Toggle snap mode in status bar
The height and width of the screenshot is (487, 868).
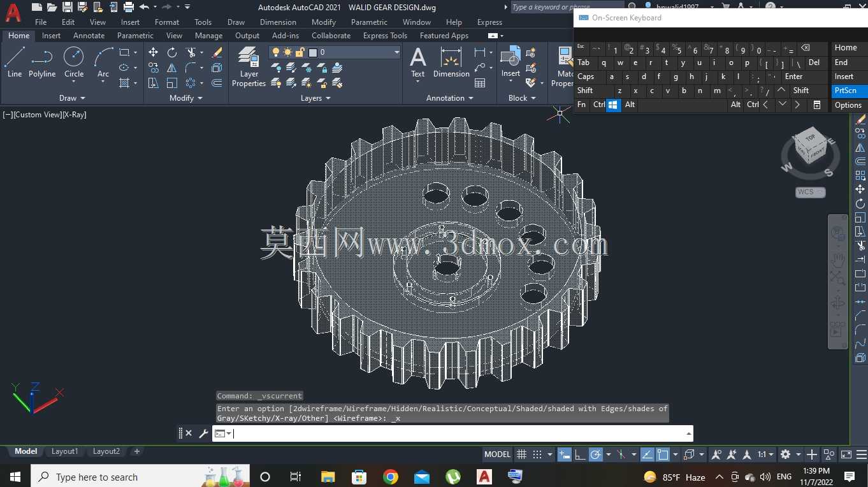point(537,454)
